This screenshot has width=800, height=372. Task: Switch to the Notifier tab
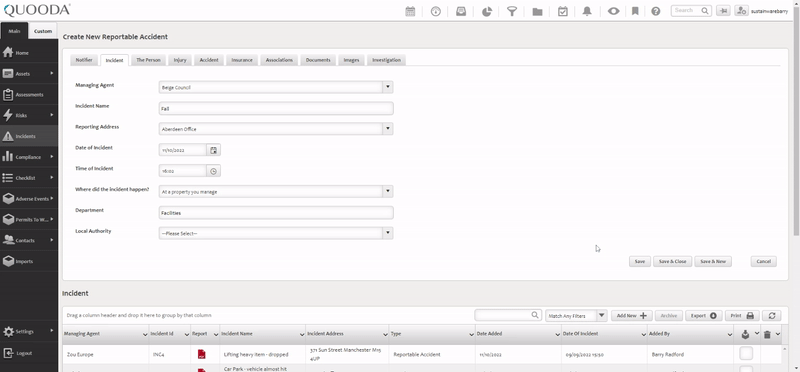point(84,60)
